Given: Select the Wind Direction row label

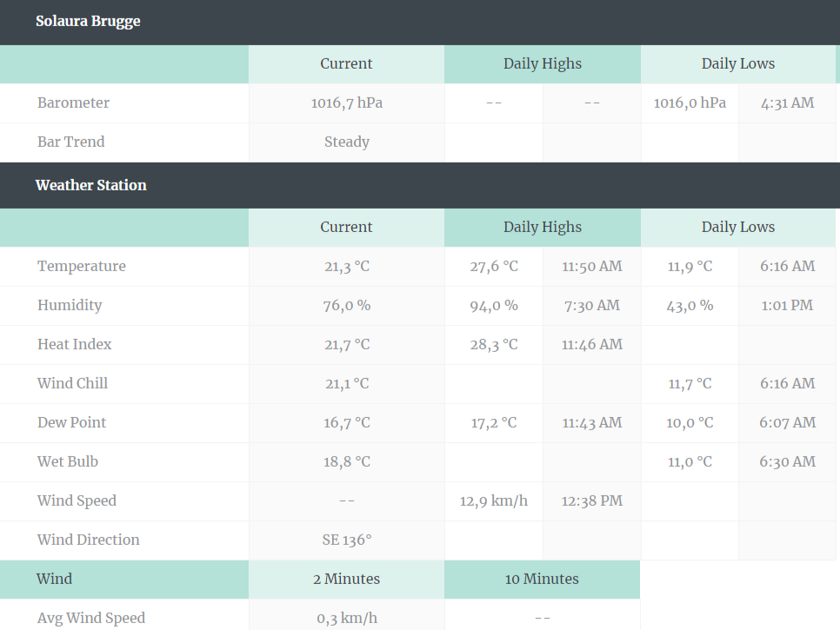Looking at the screenshot, I should pos(89,540).
